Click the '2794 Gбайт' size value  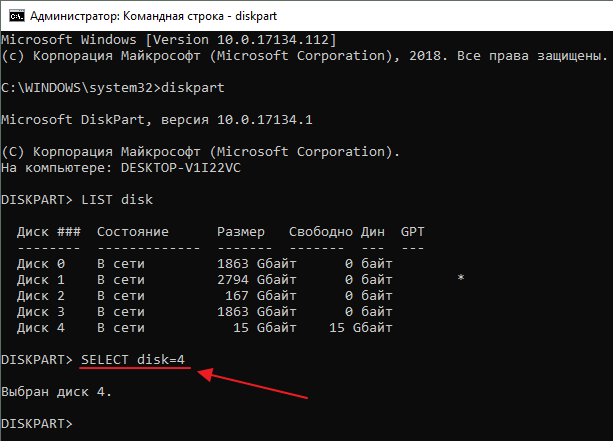click(256, 280)
